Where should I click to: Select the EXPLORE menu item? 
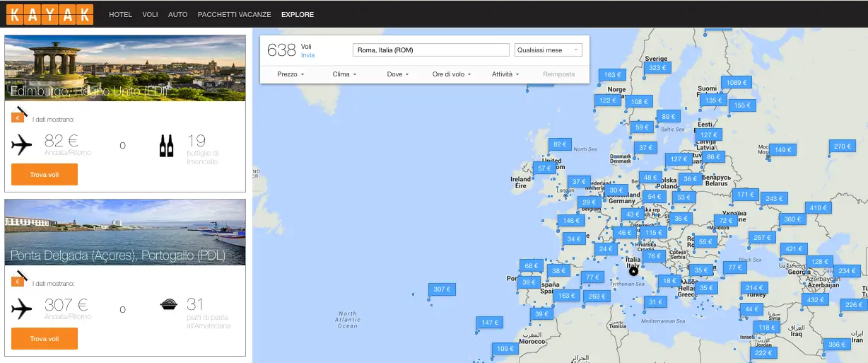pos(298,14)
